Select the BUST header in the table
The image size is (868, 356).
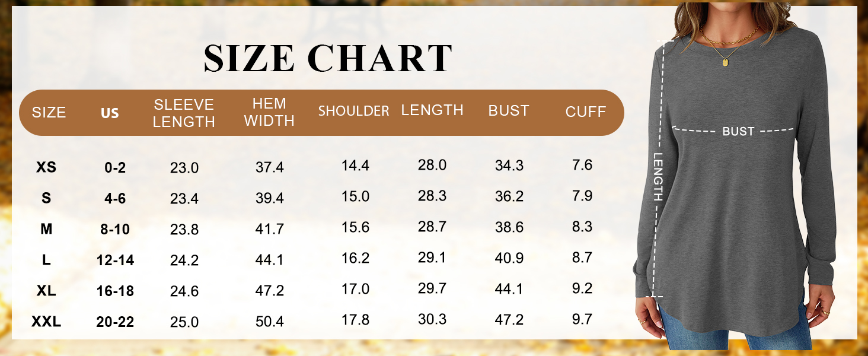point(508,111)
